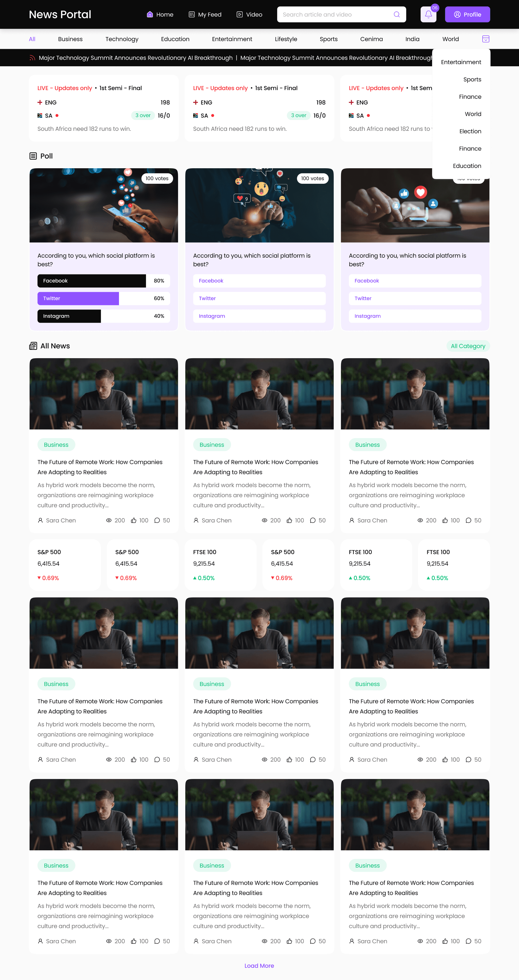
Task: Select Instagram option in third poll
Action: 415,316
